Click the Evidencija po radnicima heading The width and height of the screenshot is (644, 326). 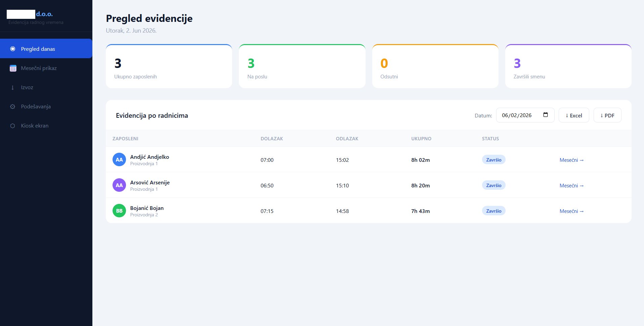[x=152, y=115]
